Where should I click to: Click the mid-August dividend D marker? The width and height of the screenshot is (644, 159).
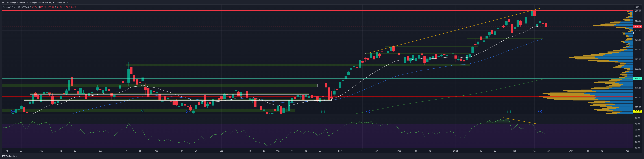pyautogui.click(x=188, y=111)
